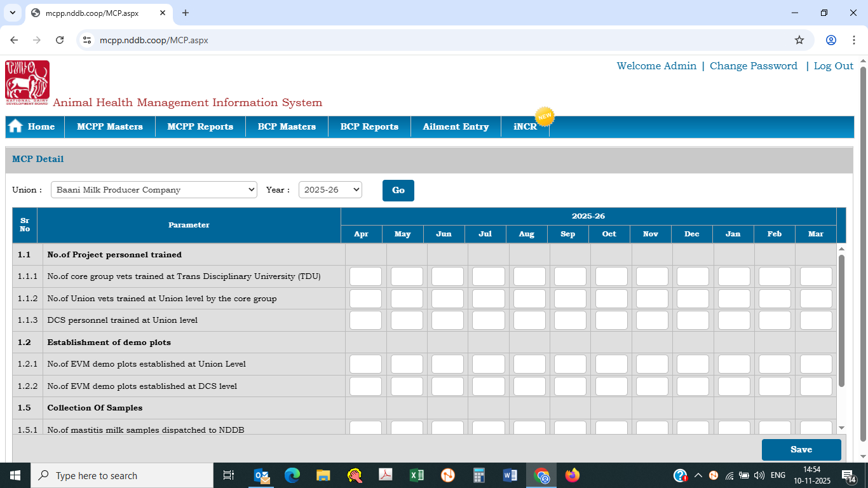Viewport: 868px width, 488px height.
Task: Open the Year dropdown showing 2025-26
Action: click(x=330, y=189)
